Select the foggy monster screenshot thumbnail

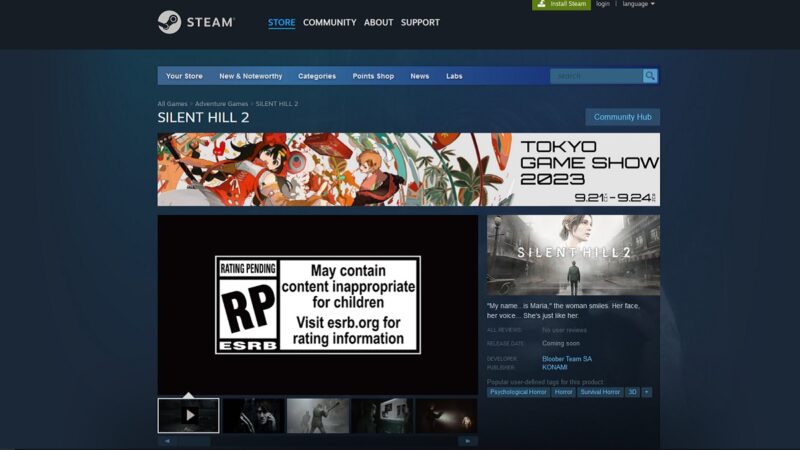(318, 416)
